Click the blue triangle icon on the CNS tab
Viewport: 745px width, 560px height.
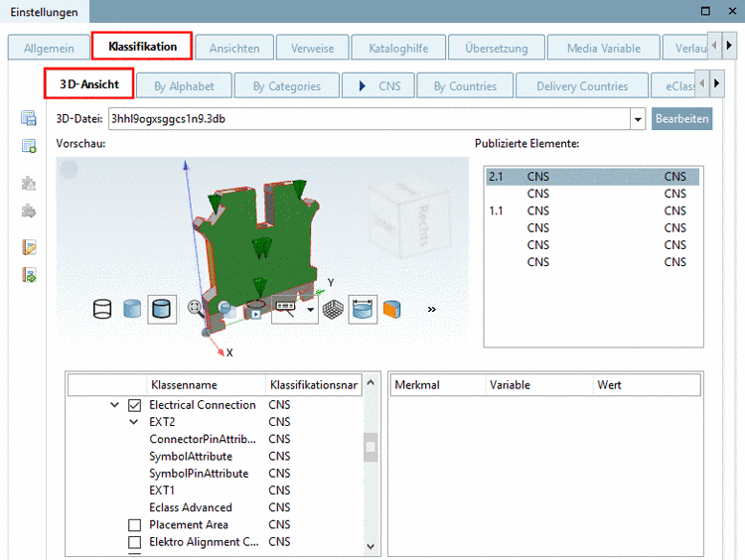pos(362,86)
